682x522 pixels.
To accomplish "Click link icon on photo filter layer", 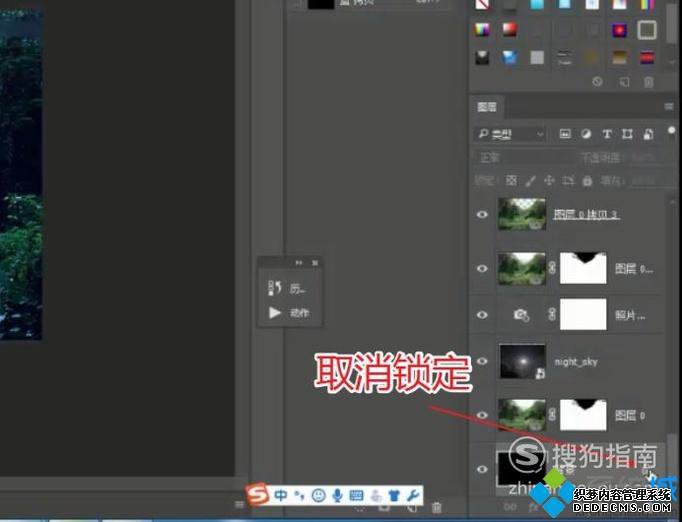I will 552,314.
